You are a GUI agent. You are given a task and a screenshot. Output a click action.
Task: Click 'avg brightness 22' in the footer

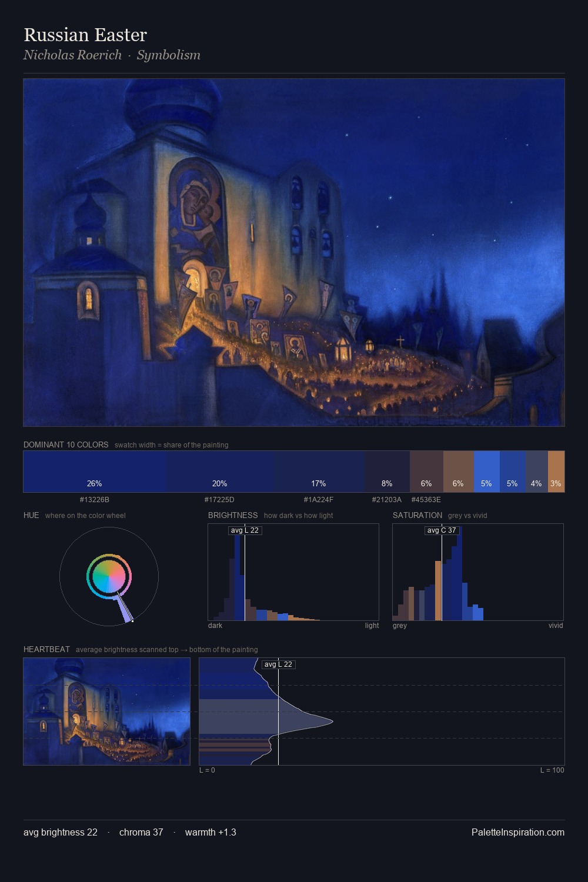(61, 832)
